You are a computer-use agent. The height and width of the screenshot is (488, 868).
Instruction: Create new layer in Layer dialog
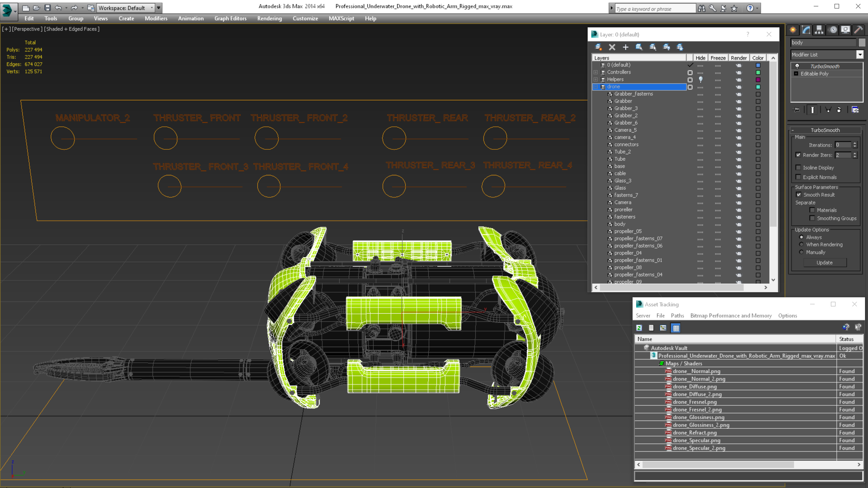coord(599,47)
